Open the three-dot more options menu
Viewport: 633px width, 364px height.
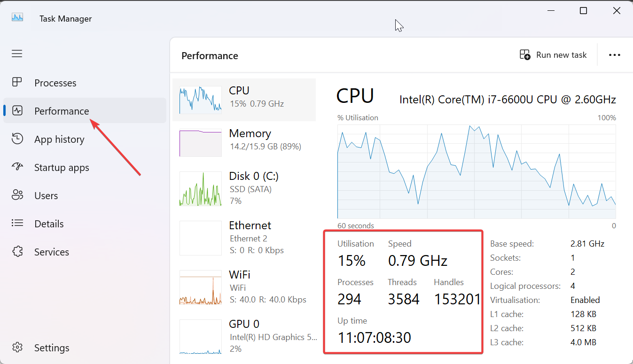[614, 55]
